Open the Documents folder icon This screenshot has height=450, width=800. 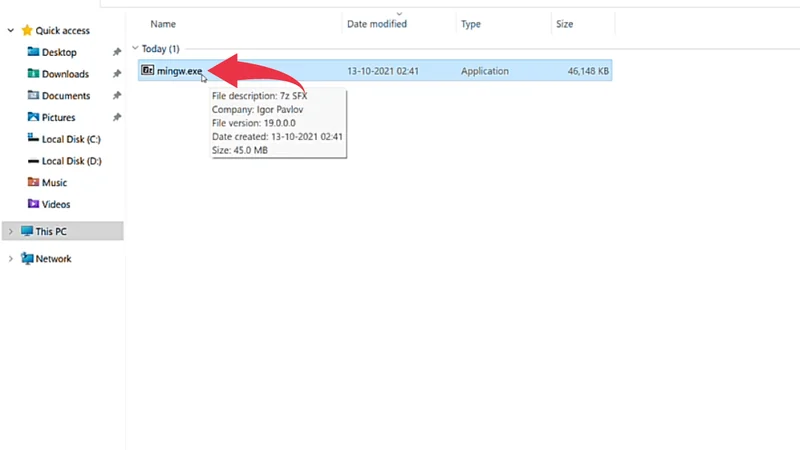click(x=33, y=96)
